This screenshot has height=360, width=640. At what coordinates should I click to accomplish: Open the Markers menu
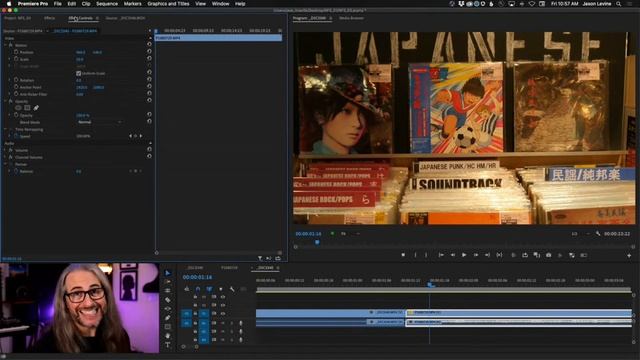point(133,4)
